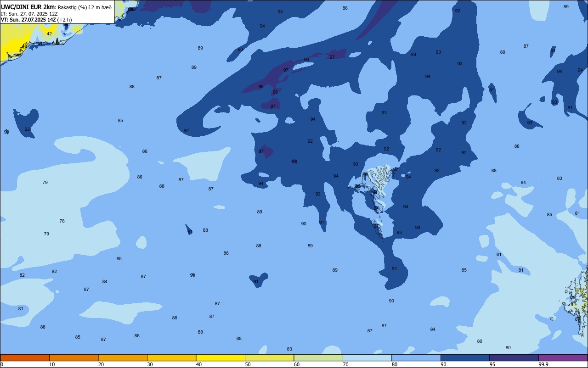Click the light blue 70–80 legend swatch

(x=367, y=357)
